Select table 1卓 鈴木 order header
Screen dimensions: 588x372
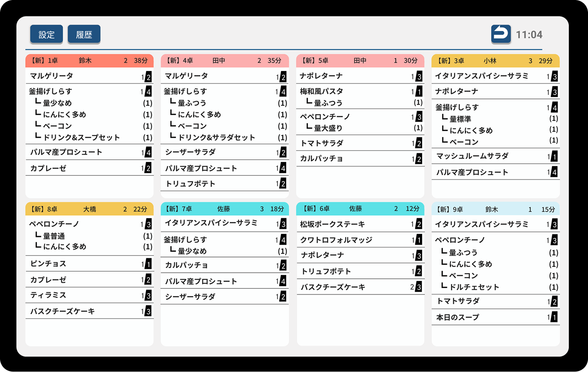(89, 61)
